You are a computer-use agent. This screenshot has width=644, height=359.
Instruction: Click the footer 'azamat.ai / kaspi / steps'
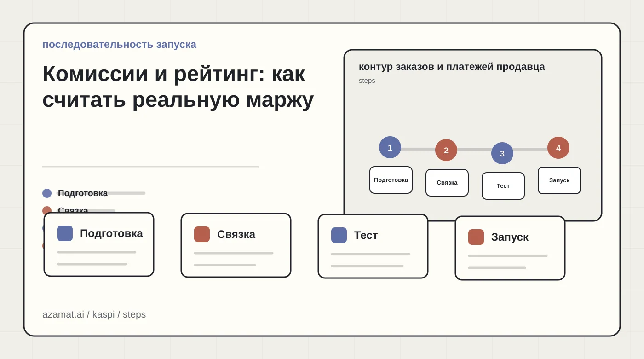pos(94,314)
